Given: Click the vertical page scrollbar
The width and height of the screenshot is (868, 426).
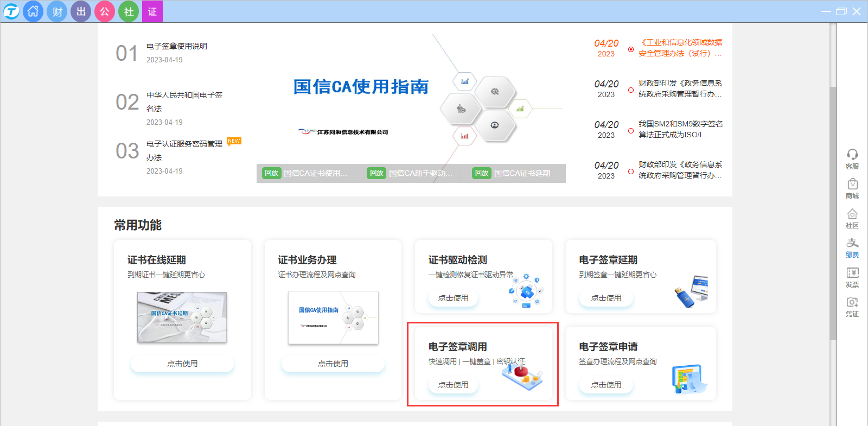Looking at the screenshot, I should click(x=833, y=217).
